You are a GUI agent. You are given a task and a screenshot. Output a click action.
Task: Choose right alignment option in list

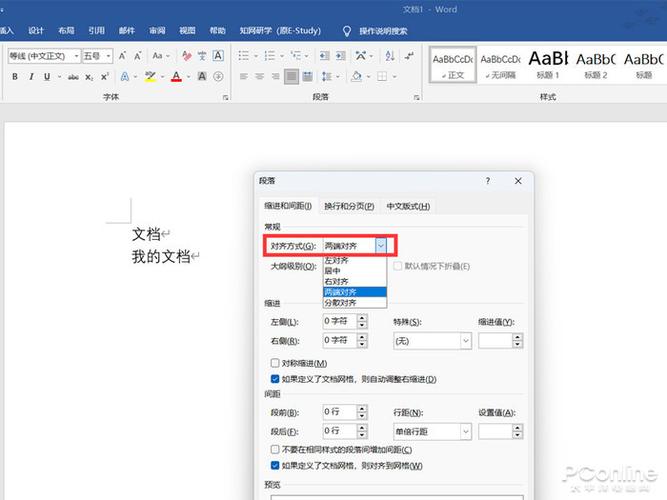[355, 281]
